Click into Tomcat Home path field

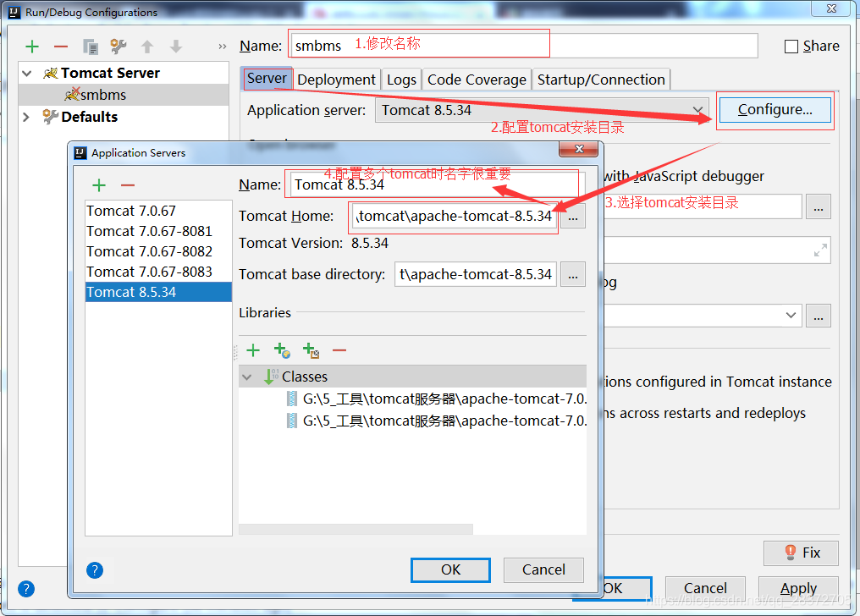point(455,217)
